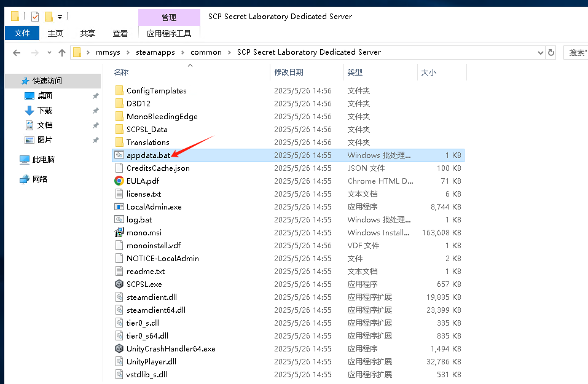Select 快速访问 in navigation pane
This screenshot has height=384, width=588.
(x=53, y=80)
